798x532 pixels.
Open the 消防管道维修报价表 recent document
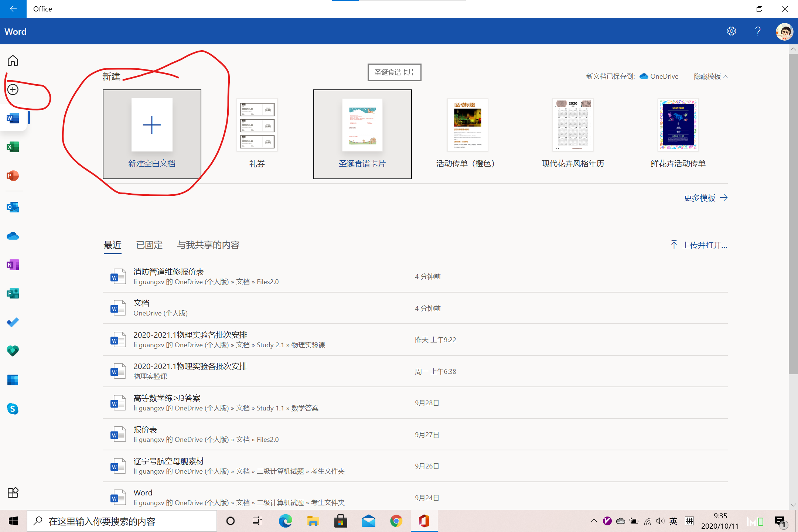(x=169, y=272)
